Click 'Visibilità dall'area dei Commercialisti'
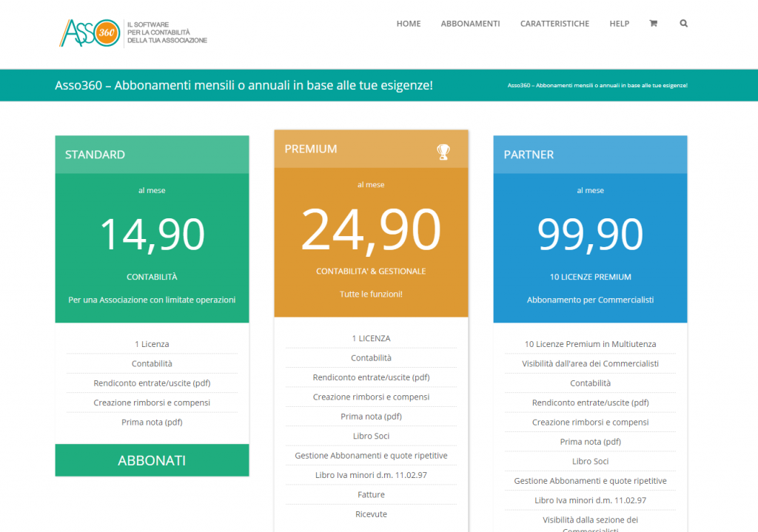This screenshot has height=532, width=758. 590,363
